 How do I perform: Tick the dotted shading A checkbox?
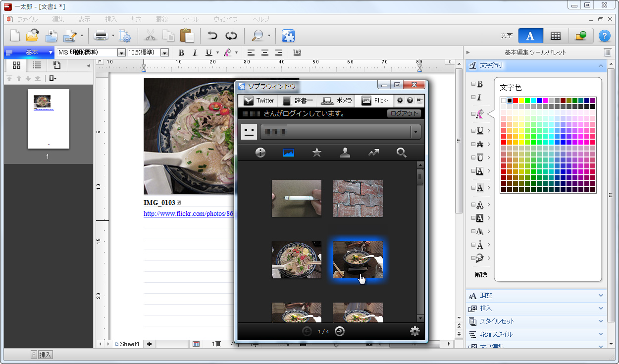point(473,188)
